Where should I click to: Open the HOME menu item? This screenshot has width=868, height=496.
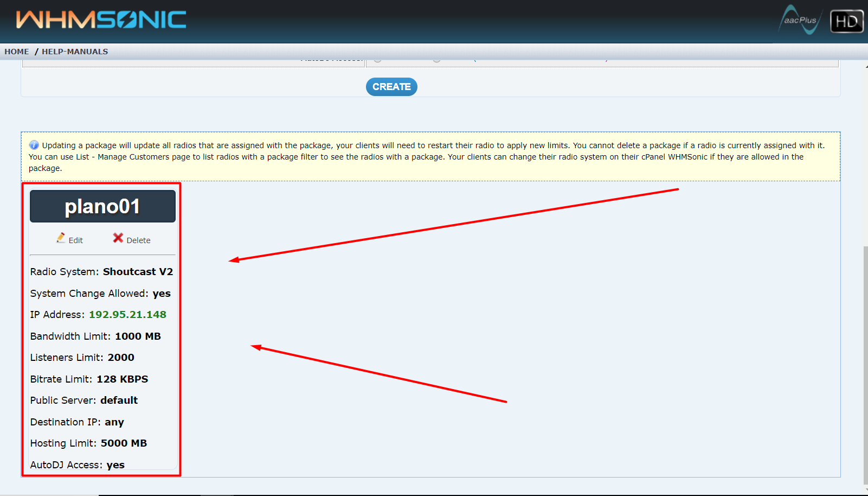point(17,52)
